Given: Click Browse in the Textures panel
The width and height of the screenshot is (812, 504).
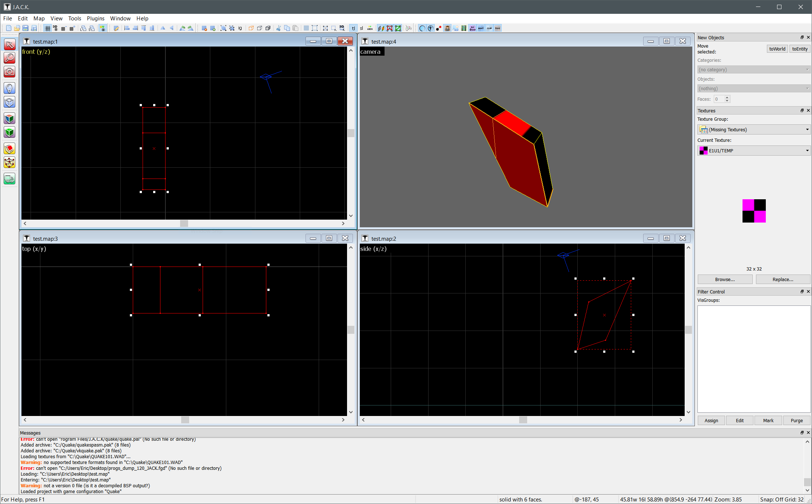Looking at the screenshot, I should pos(725,279).
